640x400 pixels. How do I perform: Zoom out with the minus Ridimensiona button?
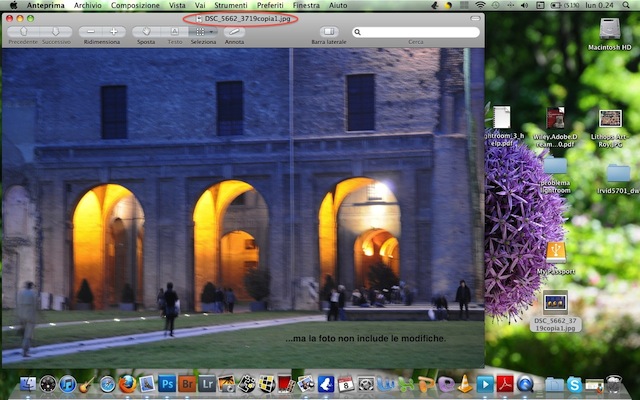[91, 32]
